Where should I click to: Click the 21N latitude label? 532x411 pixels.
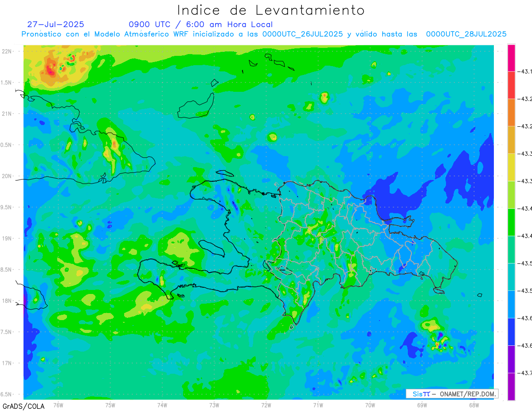pos(7,114)
